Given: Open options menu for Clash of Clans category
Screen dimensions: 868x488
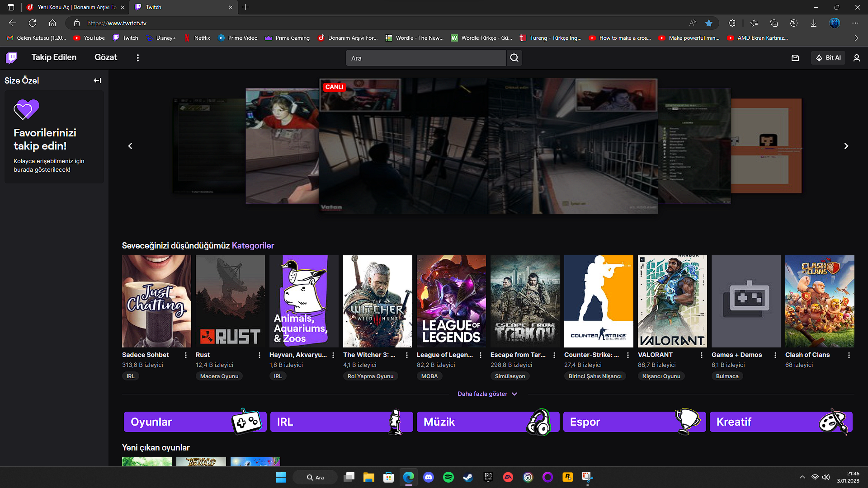Looking at the screenshot, I should (x=849, y=355).
